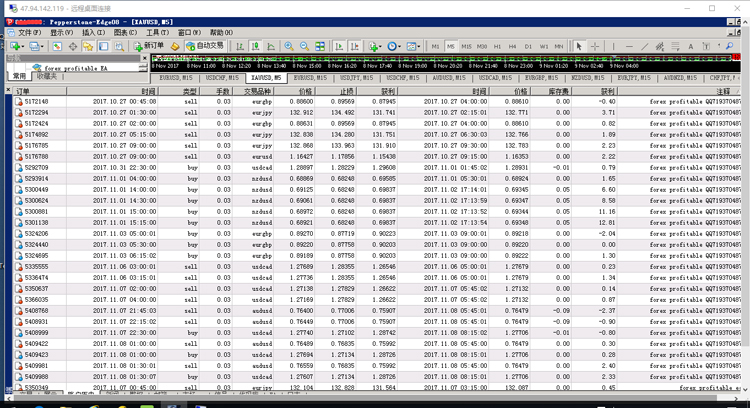Screen dimensions: 750x408
Task: Toggle chart shift icon
Action: click(x=354, y=46)
